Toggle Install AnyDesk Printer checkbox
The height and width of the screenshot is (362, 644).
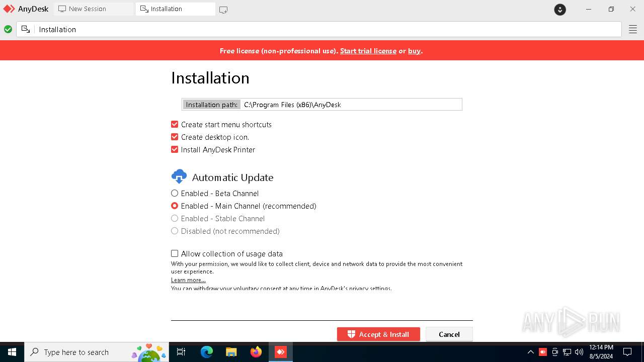tap(175, 149)
